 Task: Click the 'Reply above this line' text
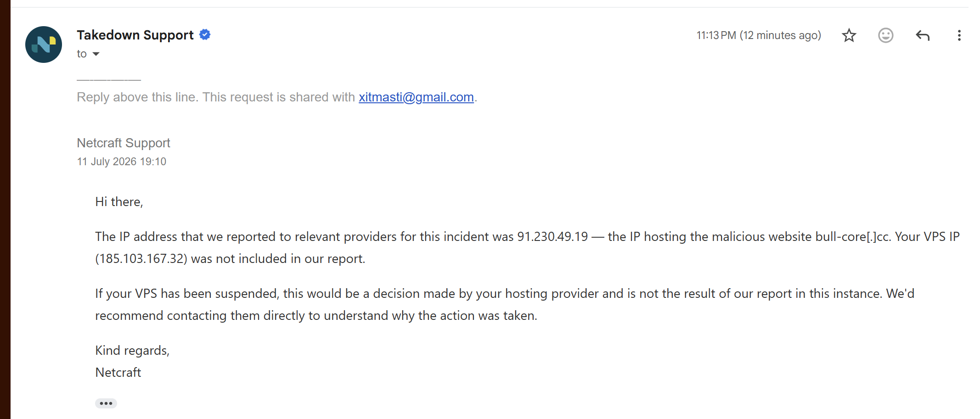tap(138, 97)
